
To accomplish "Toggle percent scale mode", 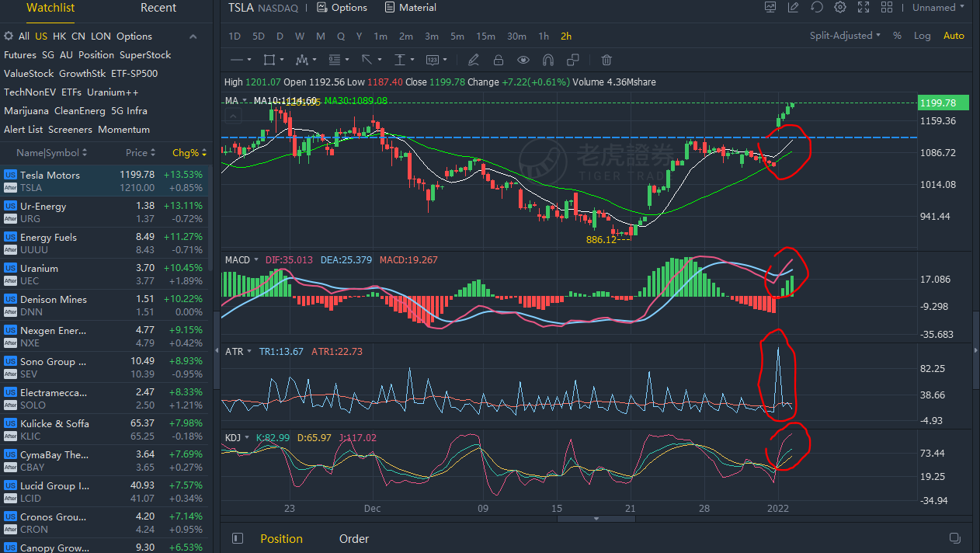I will pyautogui.click(x=898, y=36).
